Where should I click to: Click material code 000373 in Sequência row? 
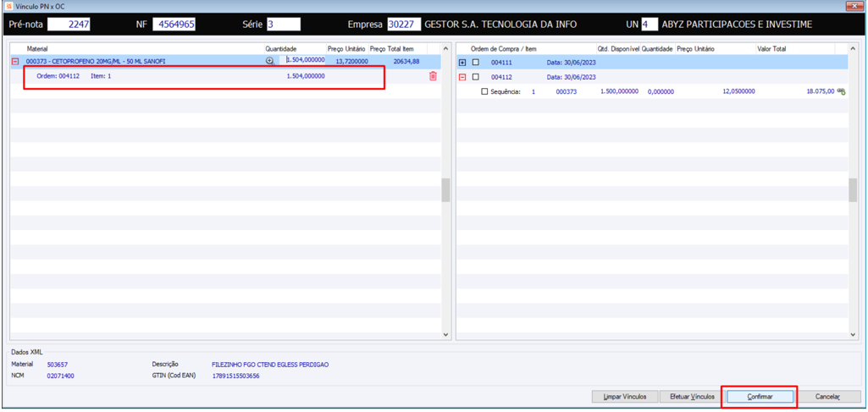(566, 92)
